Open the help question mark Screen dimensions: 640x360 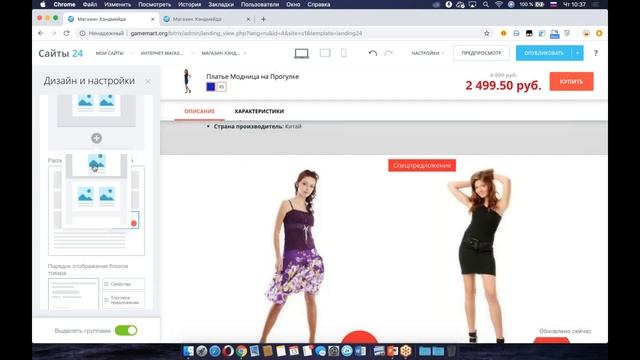click(596, 53)
